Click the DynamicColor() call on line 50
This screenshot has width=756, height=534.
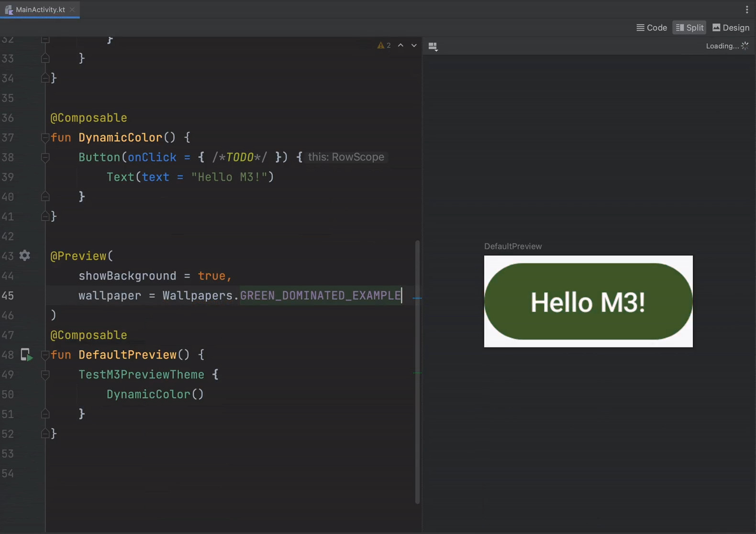tap(155, 394)
